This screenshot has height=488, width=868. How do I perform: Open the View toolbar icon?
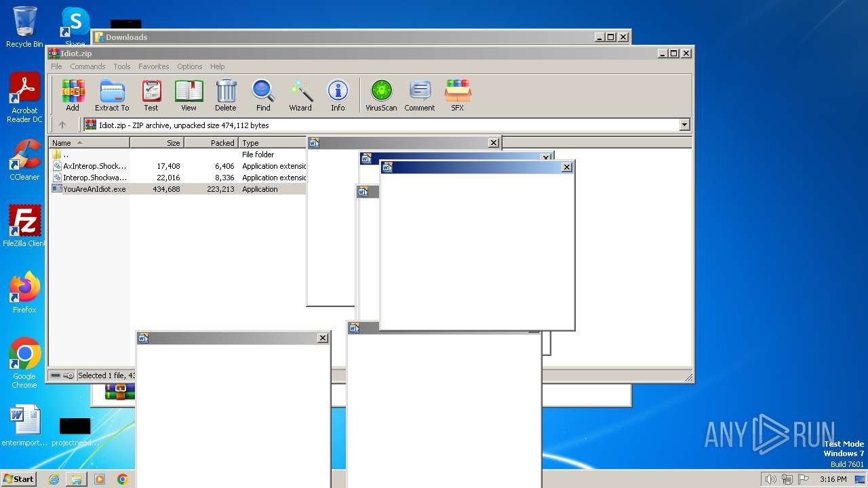point(189,95)
